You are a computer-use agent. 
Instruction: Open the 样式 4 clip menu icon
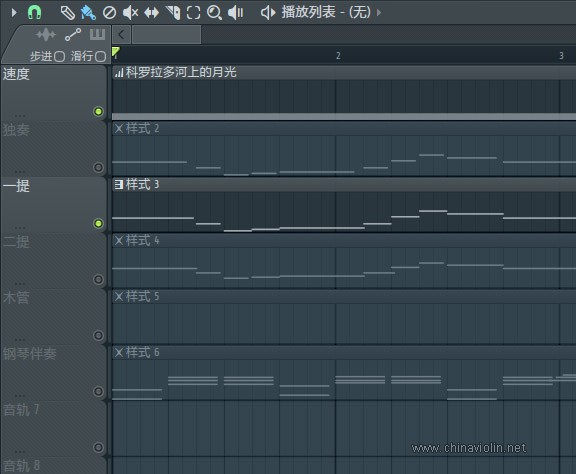119,241
